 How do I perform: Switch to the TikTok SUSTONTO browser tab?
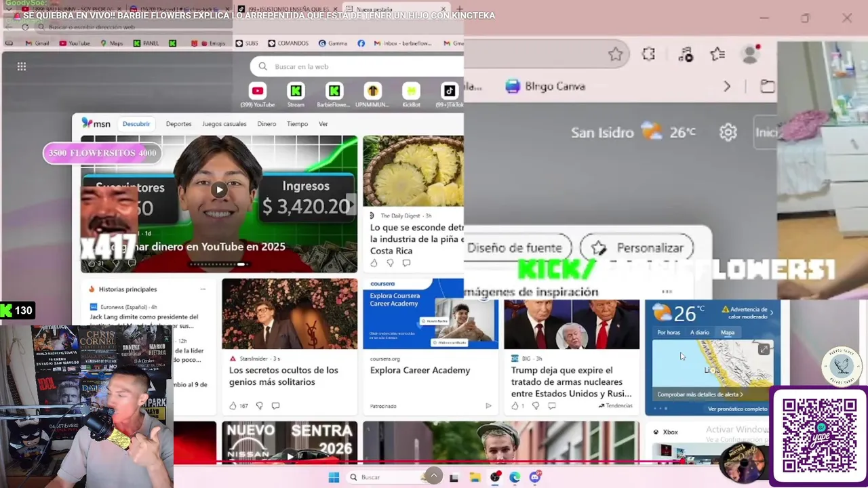[x=287, y=9]
